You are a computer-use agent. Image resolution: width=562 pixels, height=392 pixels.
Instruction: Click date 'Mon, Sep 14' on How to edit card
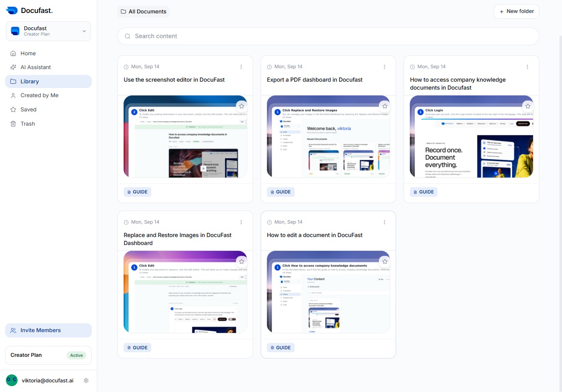(288, 222)
